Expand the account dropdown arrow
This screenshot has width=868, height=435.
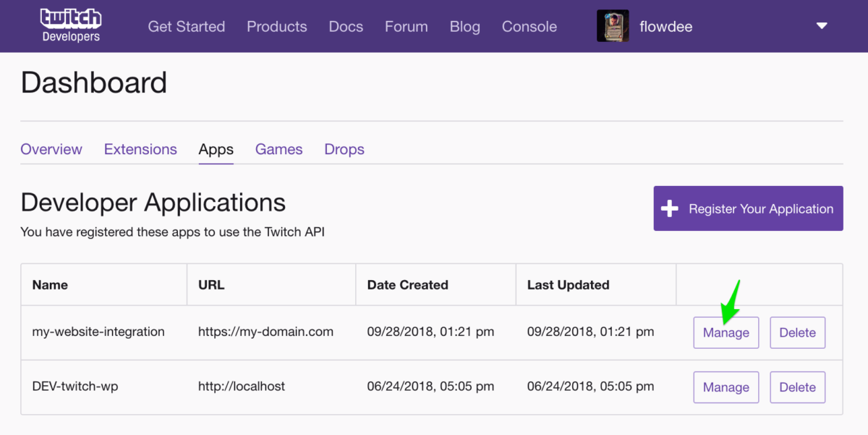(822, 26)
